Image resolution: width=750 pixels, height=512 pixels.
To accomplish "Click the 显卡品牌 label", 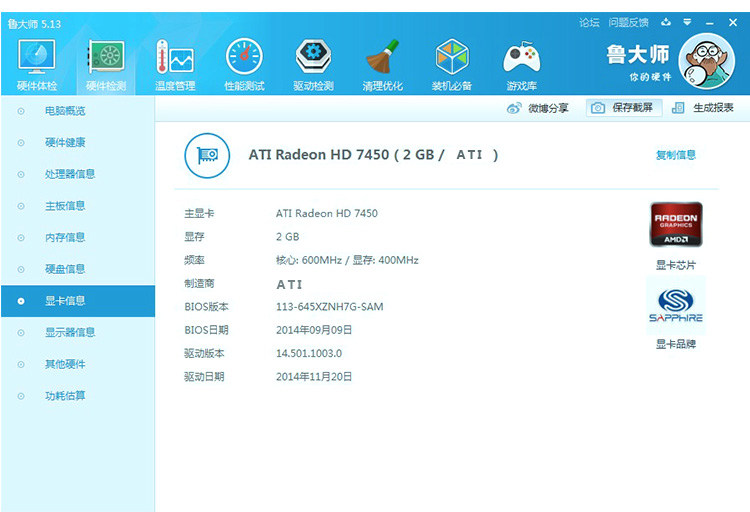I will [x=675, y=344].
